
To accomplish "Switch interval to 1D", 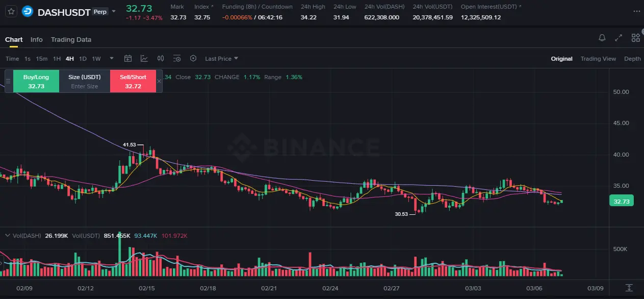I will [83, 59].
